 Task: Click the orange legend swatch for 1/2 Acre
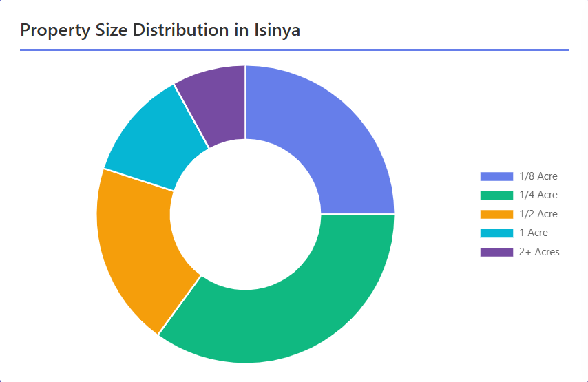coord(496,214)
